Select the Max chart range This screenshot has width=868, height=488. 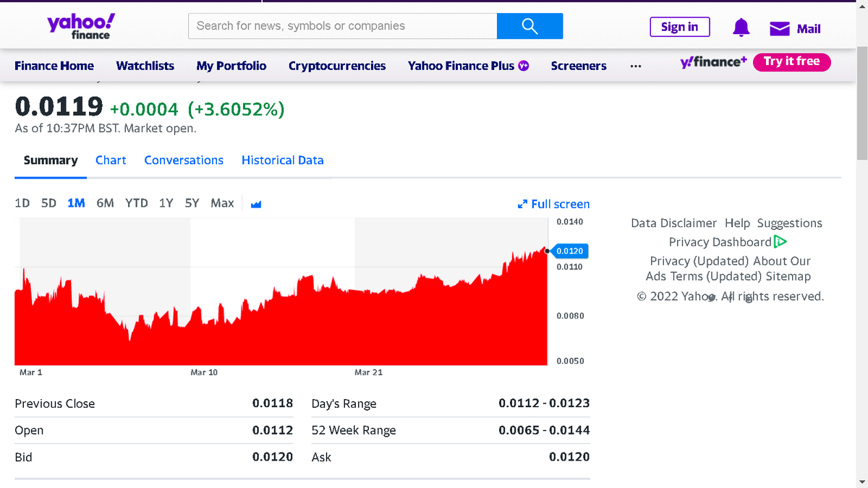coord(222,203)
